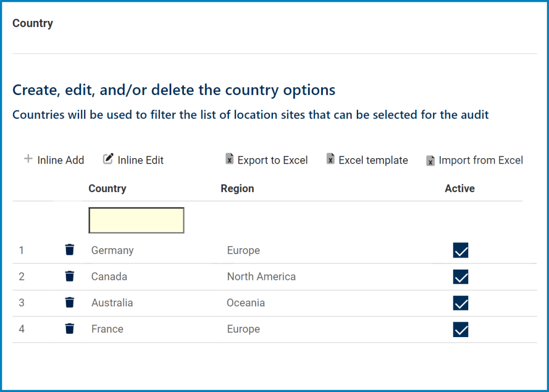Open the Export to Excel option
Viewport: 549px width, 392px height.
[273, 160]
